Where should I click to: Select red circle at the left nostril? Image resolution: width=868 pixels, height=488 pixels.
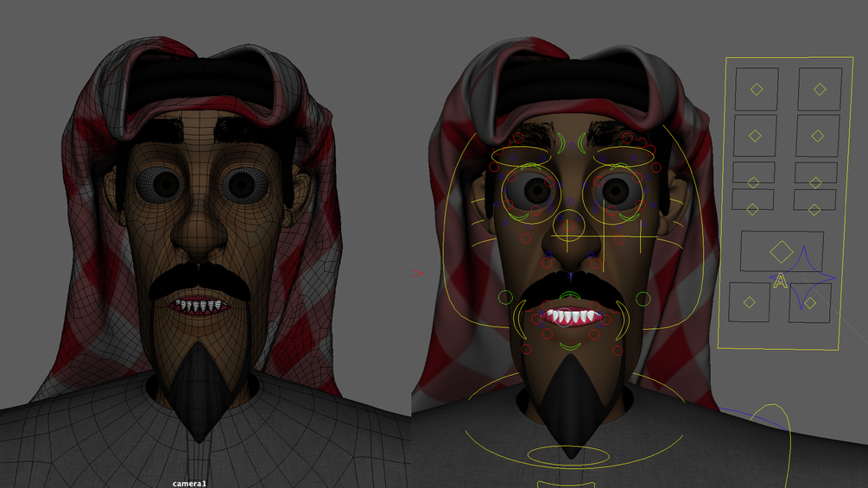click(x=547, y=263)
